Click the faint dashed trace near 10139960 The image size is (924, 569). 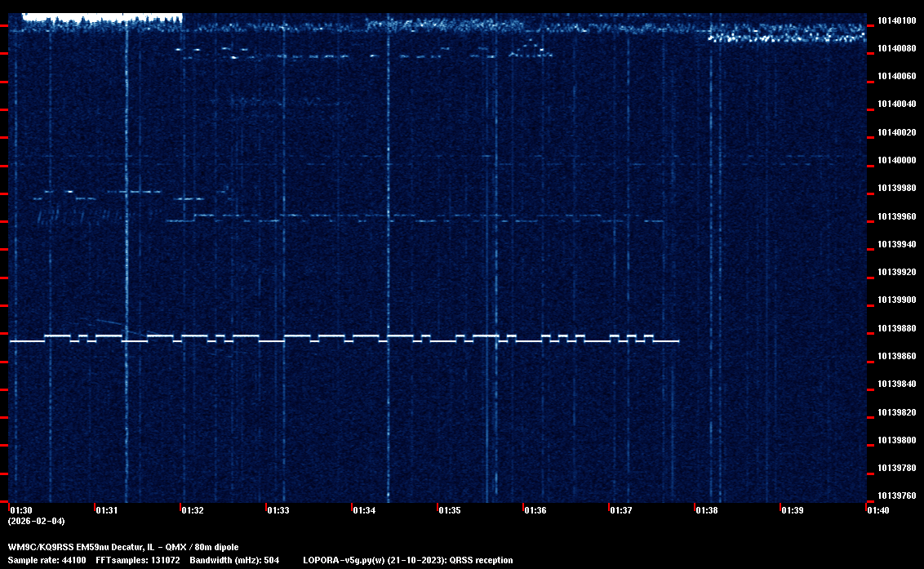(x=408, y=219)
